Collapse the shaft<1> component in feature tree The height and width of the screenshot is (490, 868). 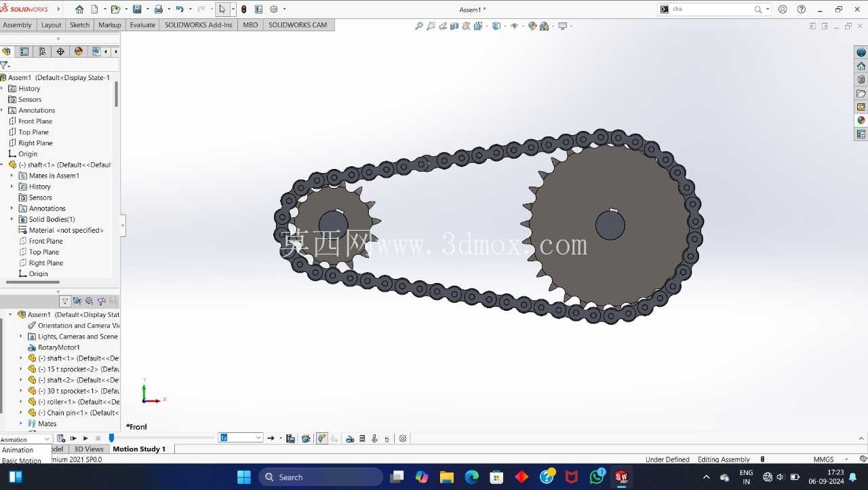point(2,164)
